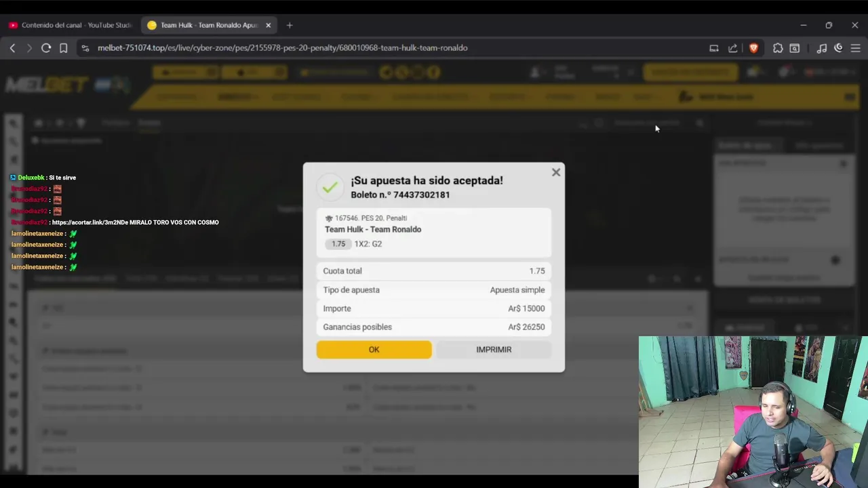Click Ganancias posibles amount Ar$ 26250
Viewport: 868px width, 488px height.
526,327
